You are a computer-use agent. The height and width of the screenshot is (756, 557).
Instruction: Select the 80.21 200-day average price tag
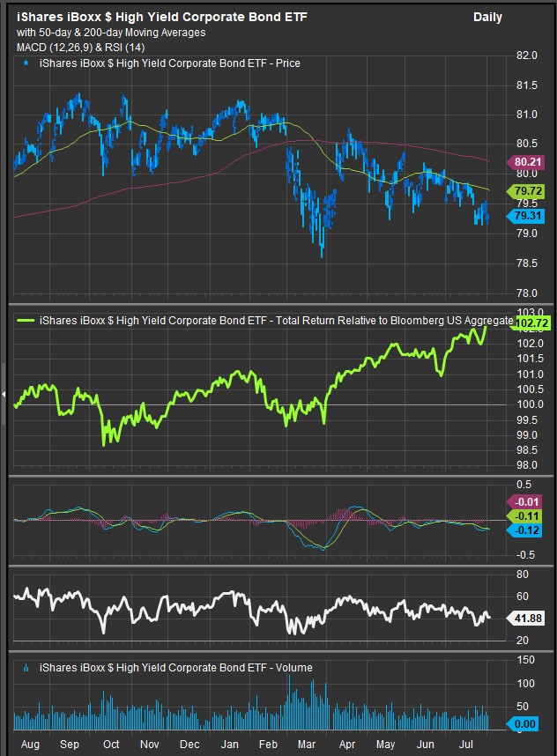pos(525,162)
